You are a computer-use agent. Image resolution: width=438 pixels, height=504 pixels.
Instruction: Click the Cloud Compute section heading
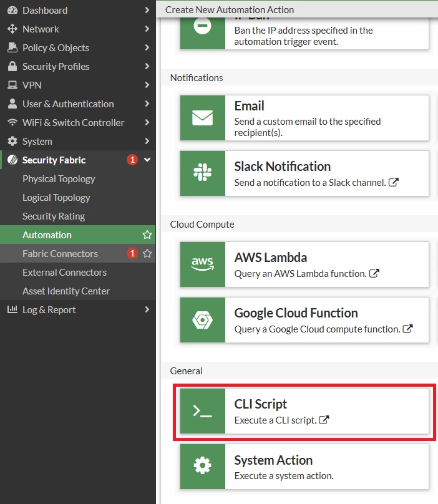click(202, 225)
